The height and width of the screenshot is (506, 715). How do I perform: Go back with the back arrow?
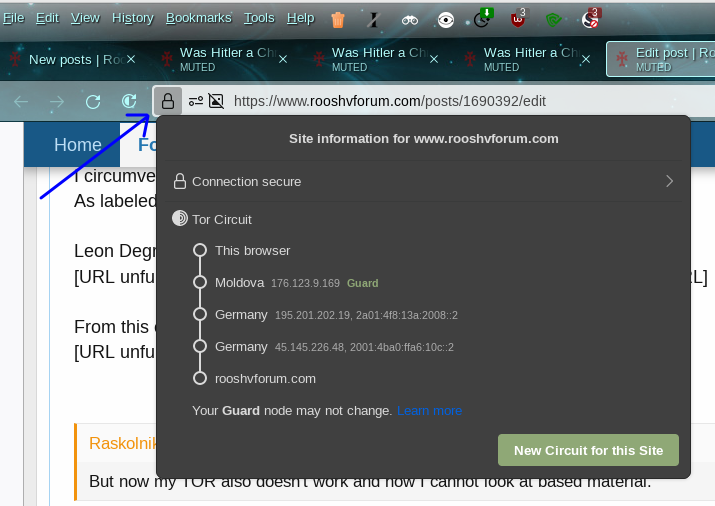(21, 101)
